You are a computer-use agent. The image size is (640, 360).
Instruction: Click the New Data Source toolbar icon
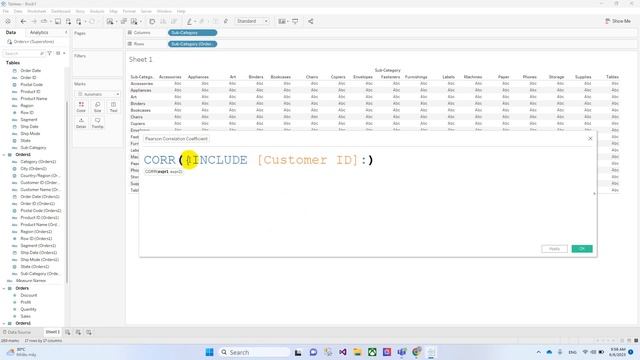(68, 21)
